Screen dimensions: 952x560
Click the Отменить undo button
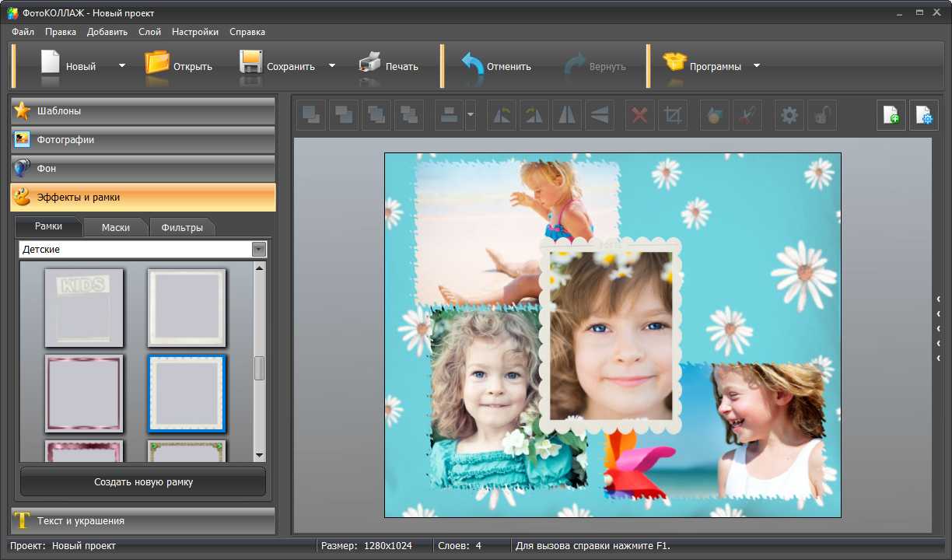pos(496,66)
